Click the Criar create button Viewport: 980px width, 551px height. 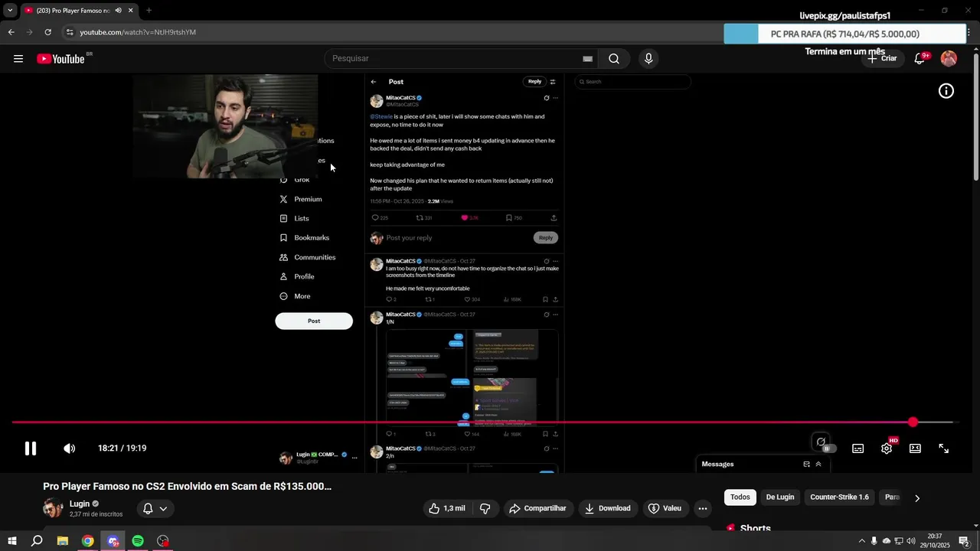tap(882, 59)
